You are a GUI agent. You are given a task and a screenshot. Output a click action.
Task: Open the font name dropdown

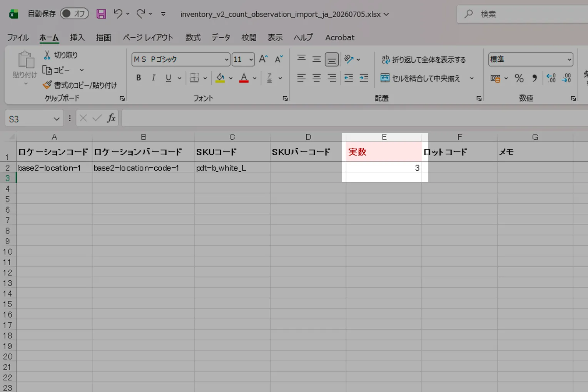227,59
